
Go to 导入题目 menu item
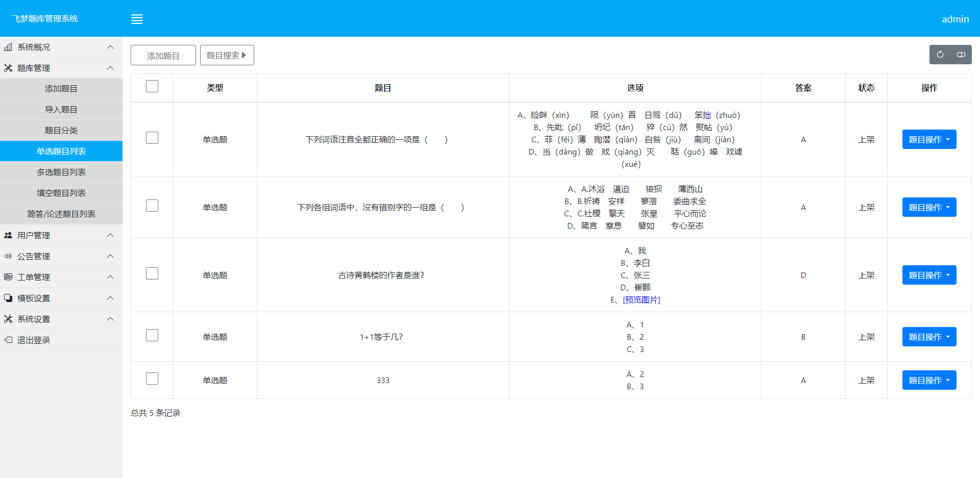point(61,110)
